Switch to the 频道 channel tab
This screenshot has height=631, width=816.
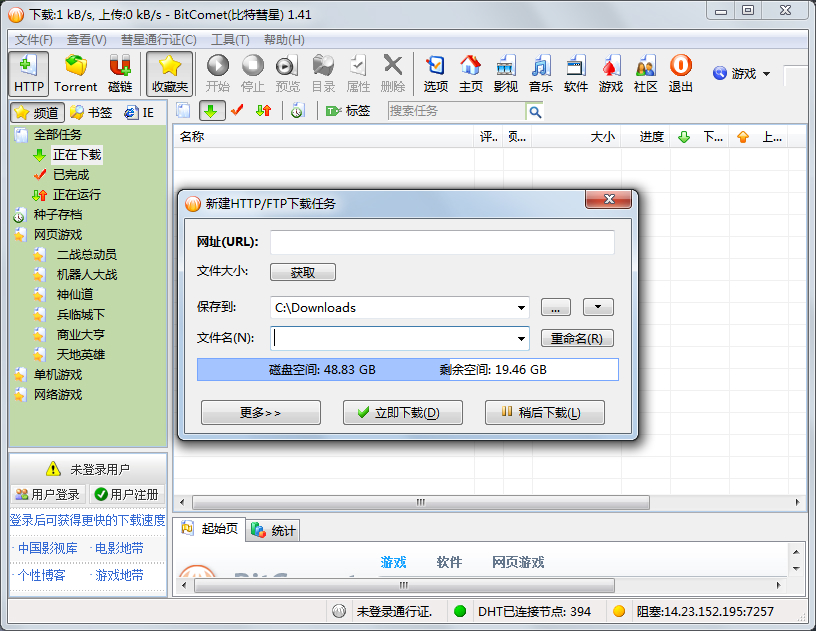point(37,112)
